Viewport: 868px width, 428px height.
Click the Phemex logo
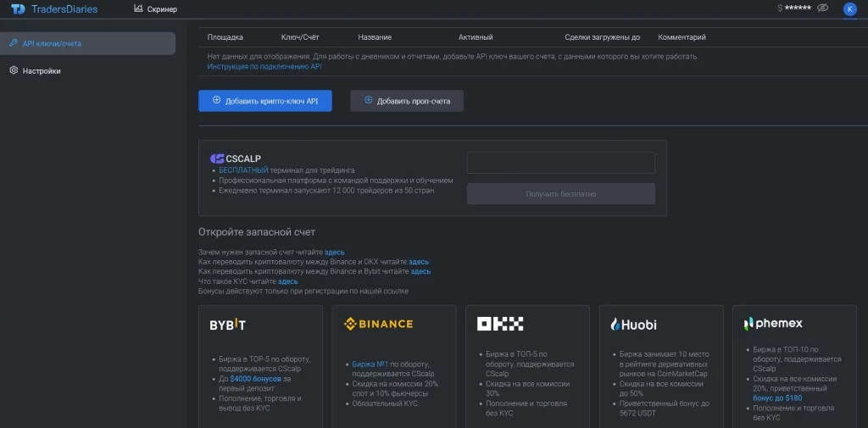point(773,324)
